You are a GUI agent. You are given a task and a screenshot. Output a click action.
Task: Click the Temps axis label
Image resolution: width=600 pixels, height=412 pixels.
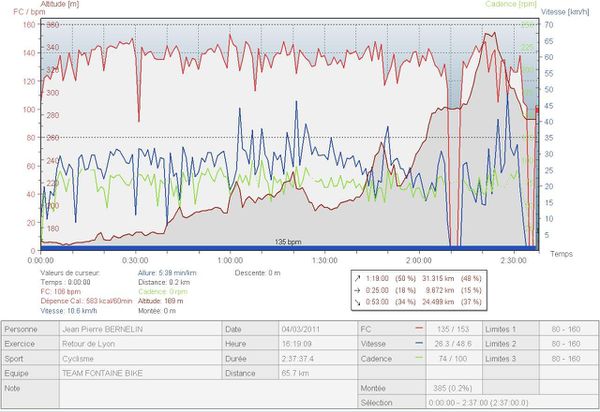(561, 254)
